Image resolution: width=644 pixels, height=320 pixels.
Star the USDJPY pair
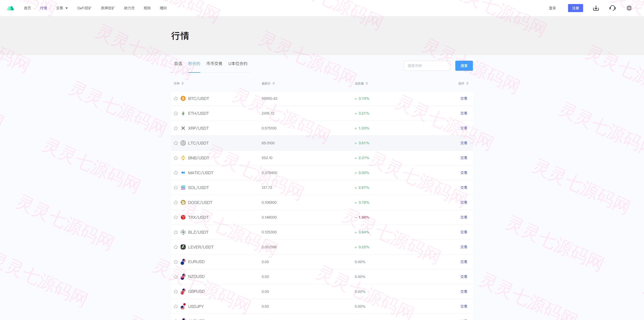tap(176, 306)
